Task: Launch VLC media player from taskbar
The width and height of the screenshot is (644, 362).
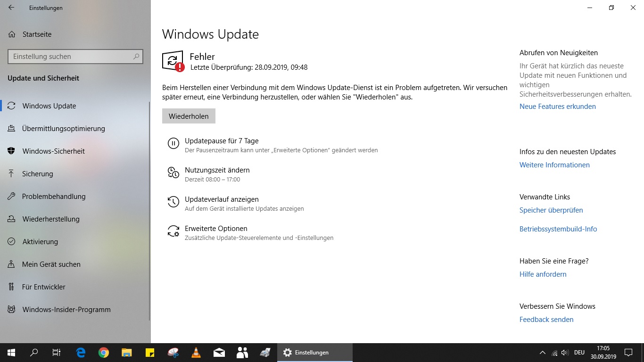Action: [x=196, y=353]
